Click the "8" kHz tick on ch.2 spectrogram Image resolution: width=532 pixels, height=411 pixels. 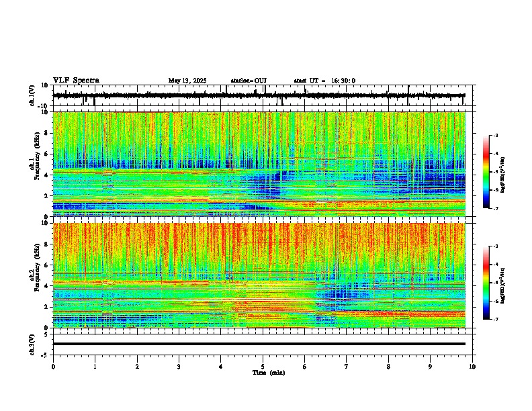coord(47,244)
